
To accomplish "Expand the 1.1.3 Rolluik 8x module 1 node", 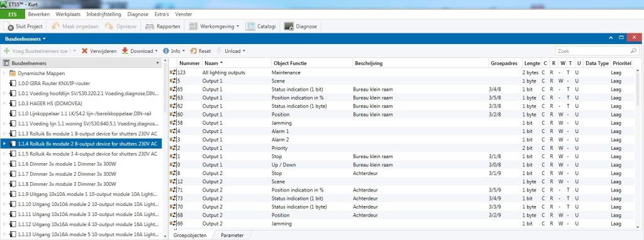I will point(4,134).
